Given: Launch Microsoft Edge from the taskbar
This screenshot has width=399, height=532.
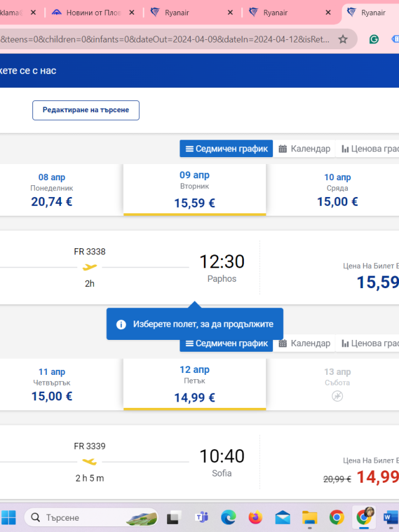Looking at the screenshot, I should coord(228,518).
